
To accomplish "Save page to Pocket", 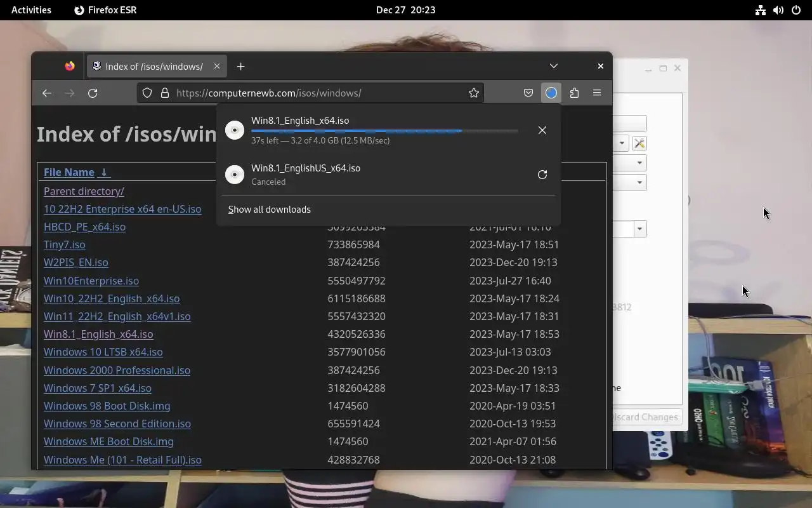I will pyautogui.click(x=528, y=93).
